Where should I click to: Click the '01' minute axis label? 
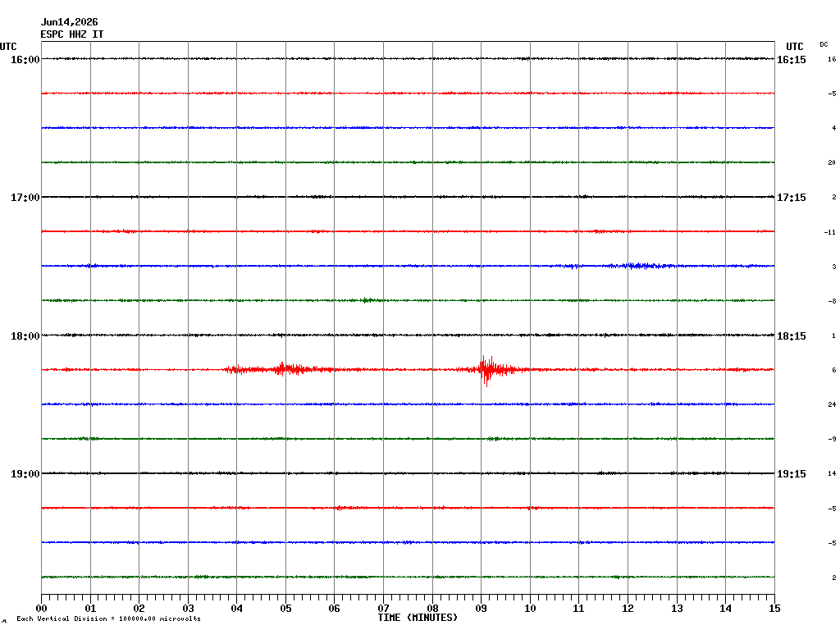(90, 609)
